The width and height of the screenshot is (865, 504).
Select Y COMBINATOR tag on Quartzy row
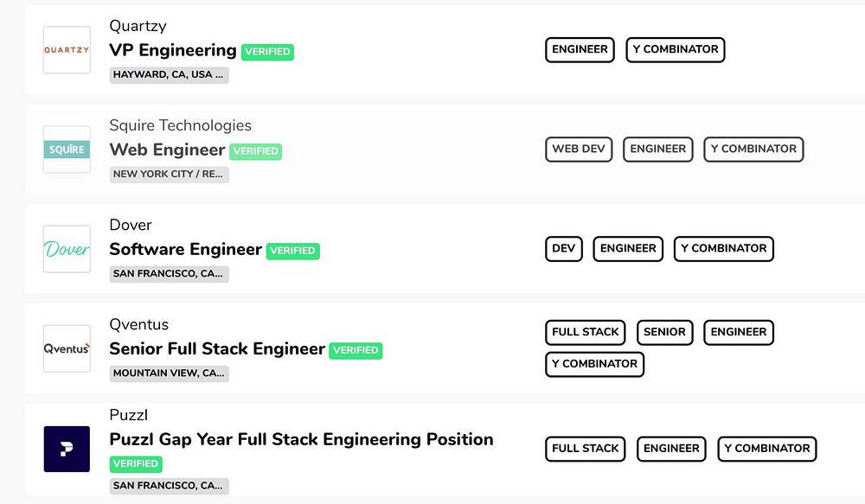click(x=675, y=49)
